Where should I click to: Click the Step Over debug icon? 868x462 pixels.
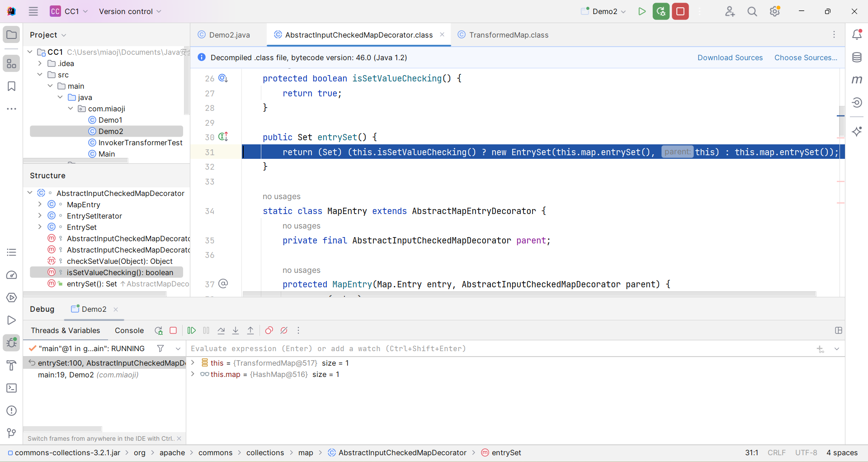[221, 331]
